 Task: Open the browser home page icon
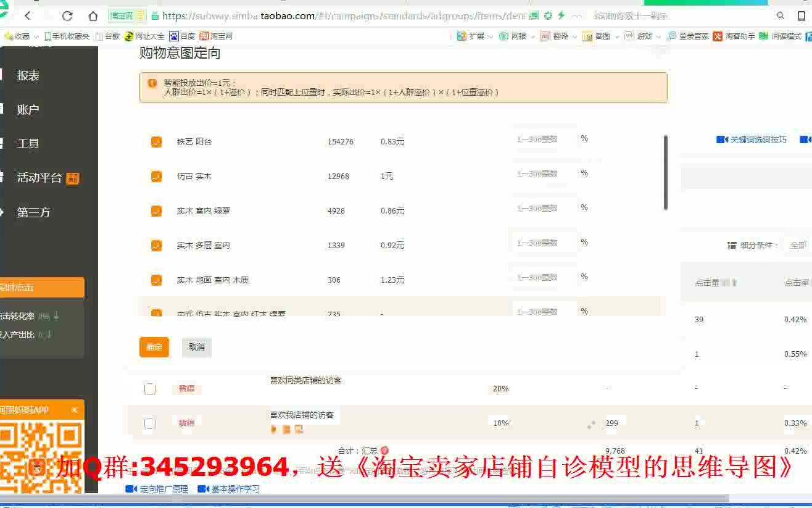pyautogui.click(x=93, y=15)
